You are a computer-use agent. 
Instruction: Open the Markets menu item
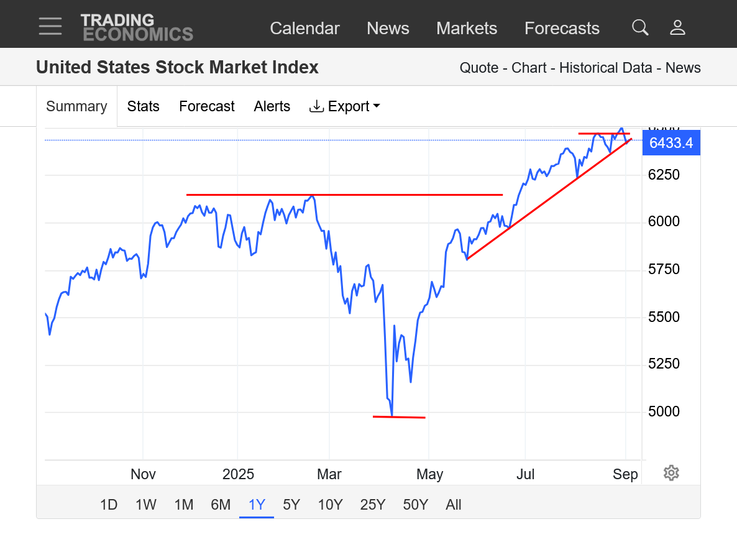coord(467,28)
